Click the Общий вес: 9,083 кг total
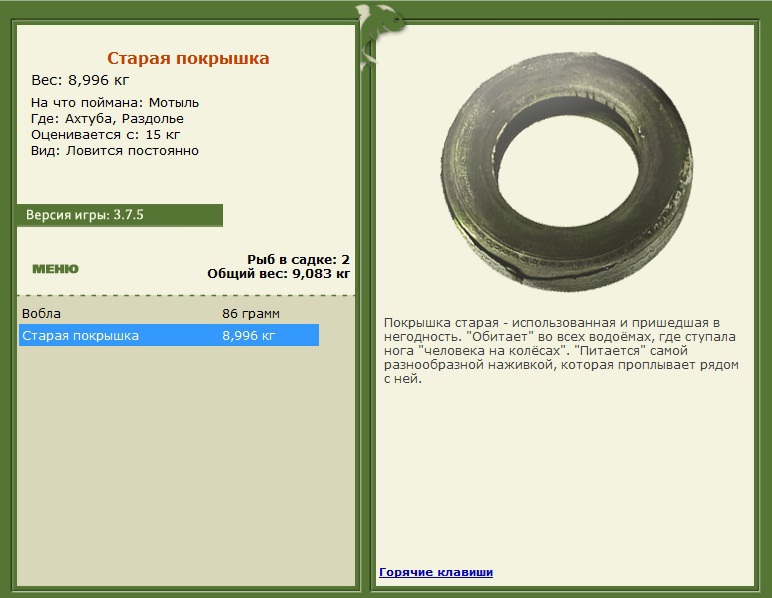 click(279, 274)
